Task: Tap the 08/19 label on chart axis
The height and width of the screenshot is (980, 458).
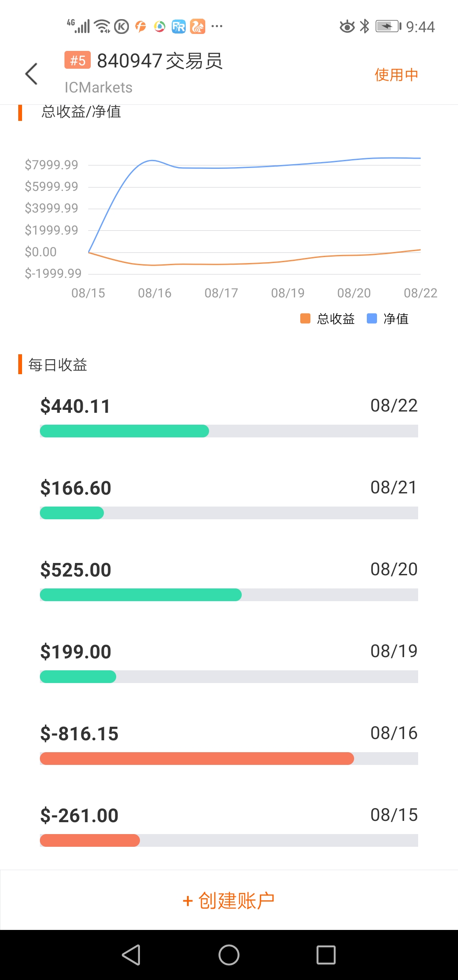Action: click(x=288, y=293)
